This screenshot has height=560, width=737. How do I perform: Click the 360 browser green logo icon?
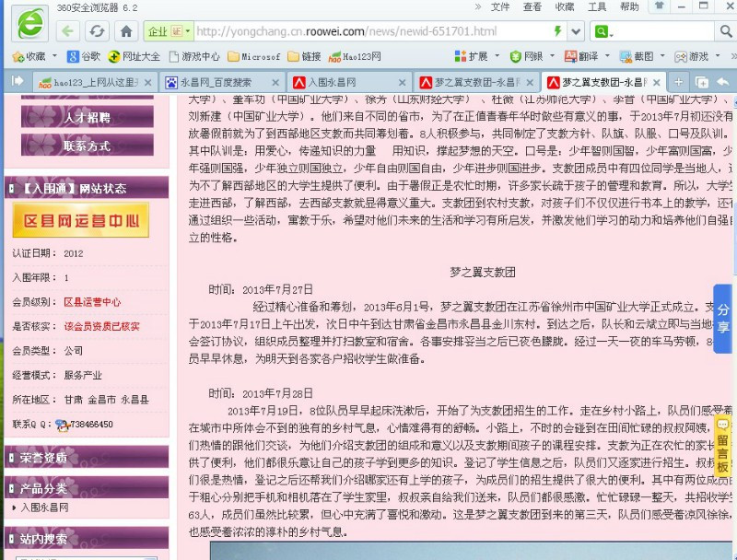[28, 29]
